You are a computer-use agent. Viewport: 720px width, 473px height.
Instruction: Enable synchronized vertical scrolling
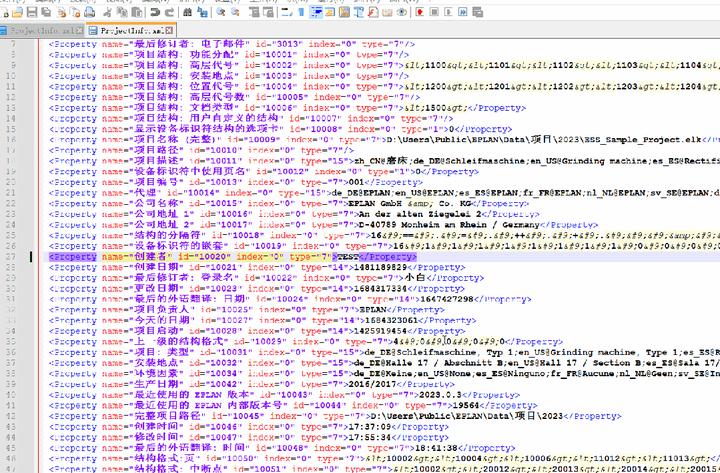click(x=254, y=12)
